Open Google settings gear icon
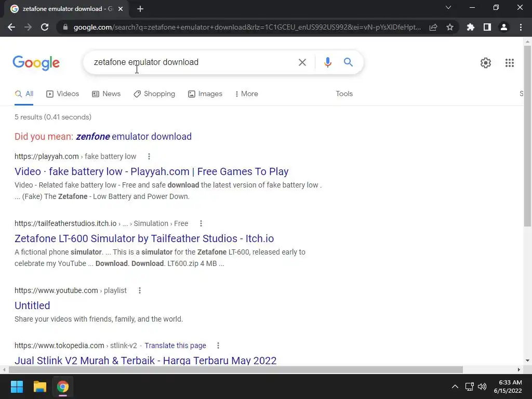The width and height of the screenshot is (532, 399). tap(486, 63)
